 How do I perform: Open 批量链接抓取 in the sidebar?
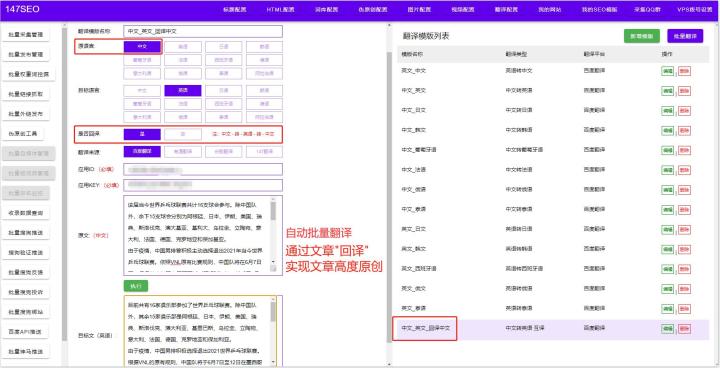(x=26, y=94)
